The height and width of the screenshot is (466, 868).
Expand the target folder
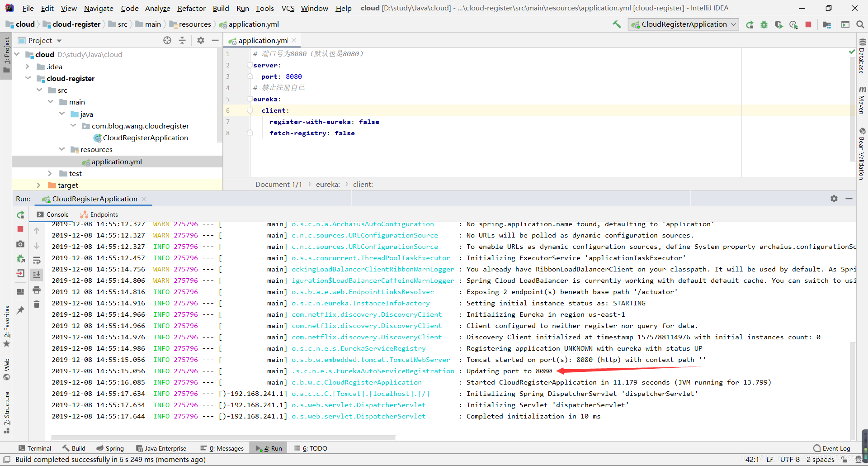pos(39,185)
